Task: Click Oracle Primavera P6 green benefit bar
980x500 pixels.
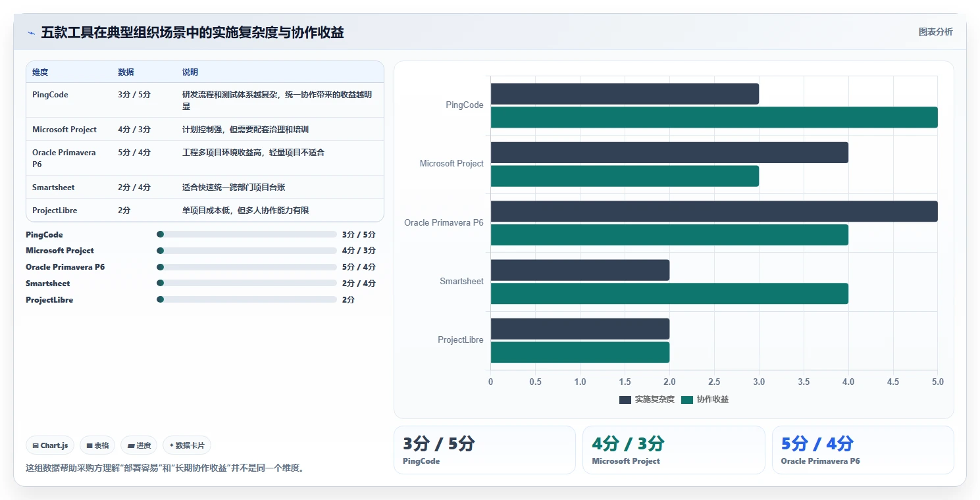Action: click(x=669, y=235)
